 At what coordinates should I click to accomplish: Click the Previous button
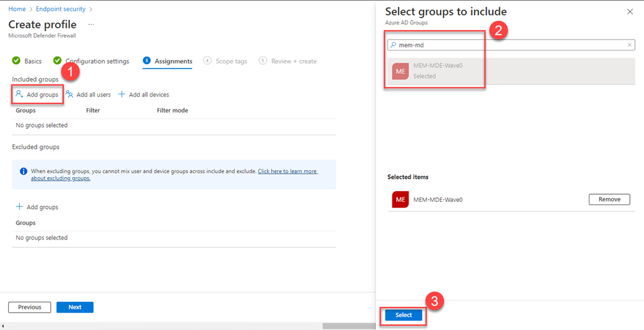(30, 307)
